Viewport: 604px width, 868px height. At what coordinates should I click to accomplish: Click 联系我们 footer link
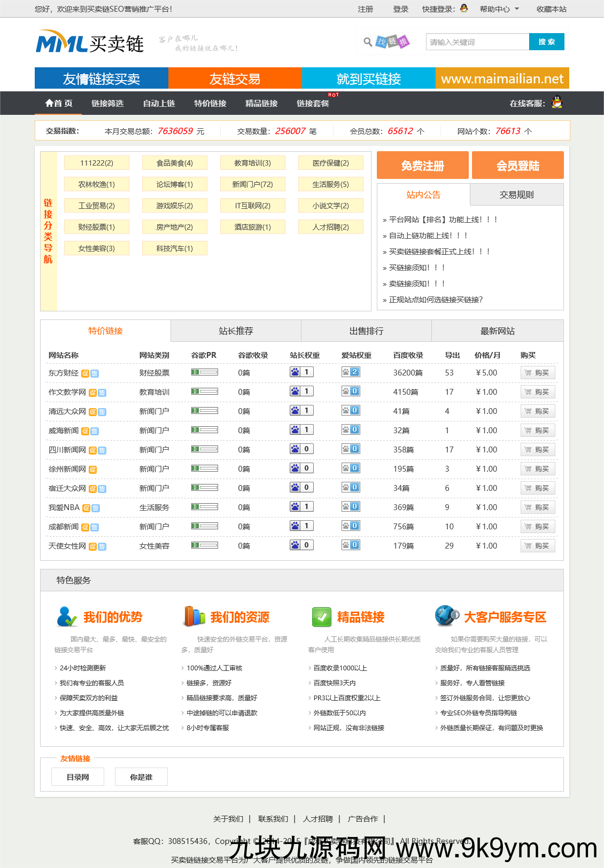(x=273, y=819)
